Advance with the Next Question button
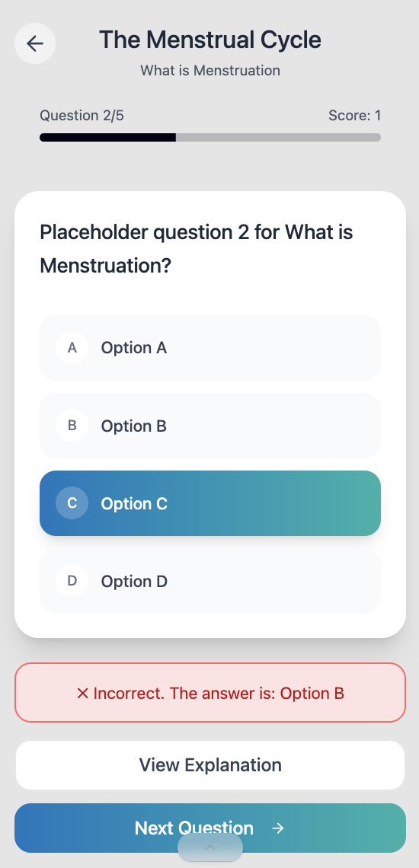The width and height of the screenshot is (419, 868). [210, 828]
